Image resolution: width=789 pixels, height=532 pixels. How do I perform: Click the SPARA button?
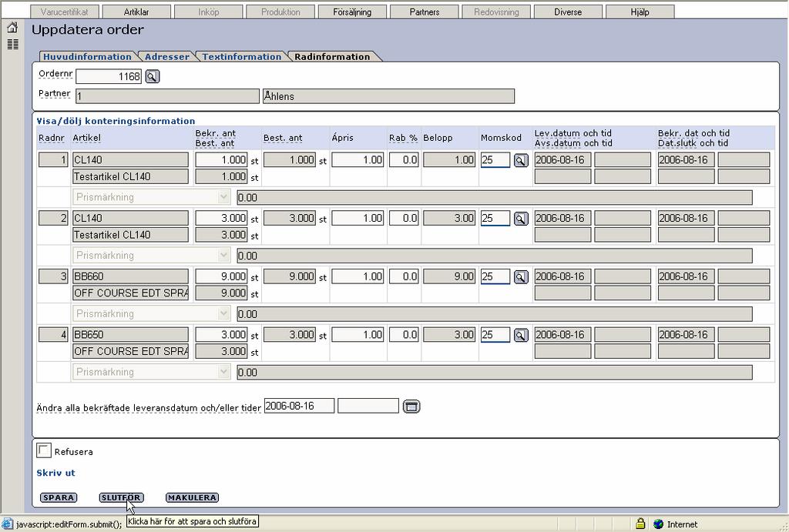point(59,497)
